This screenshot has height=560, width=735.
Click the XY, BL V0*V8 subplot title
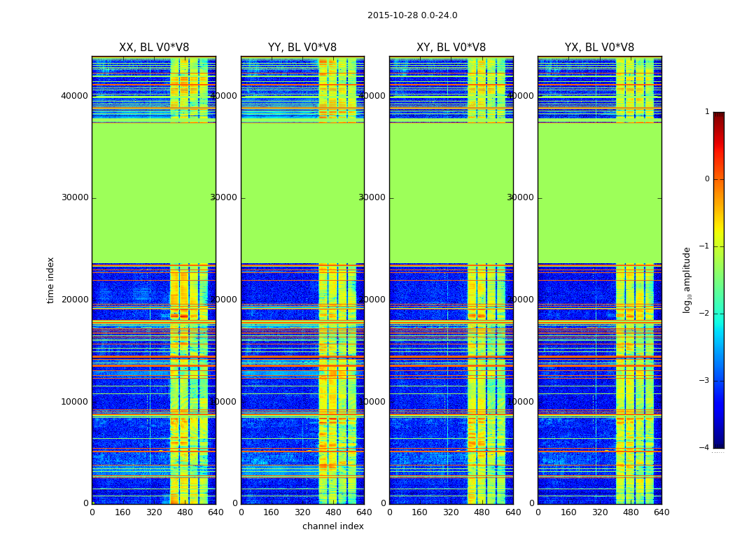(x=451, y=48)
